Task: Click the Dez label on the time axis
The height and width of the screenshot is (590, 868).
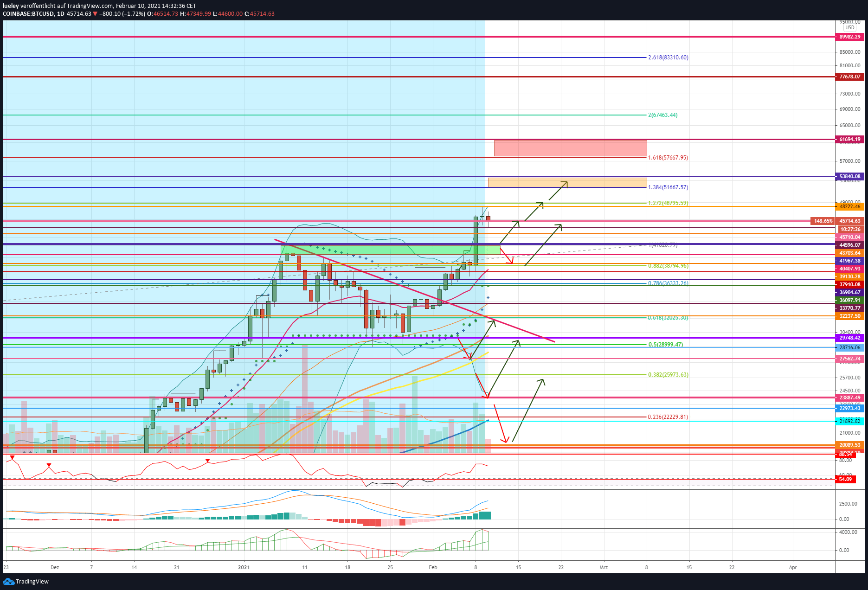Action: click(55, 567)
